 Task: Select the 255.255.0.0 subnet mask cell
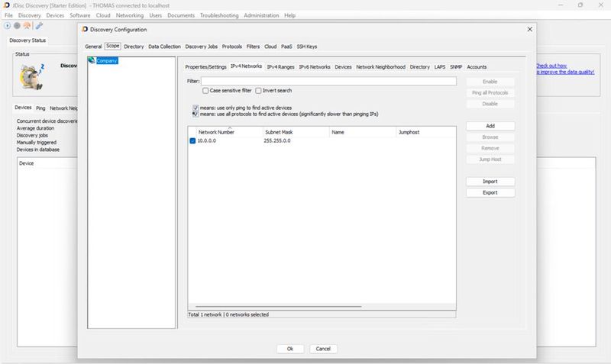point(277,141)
